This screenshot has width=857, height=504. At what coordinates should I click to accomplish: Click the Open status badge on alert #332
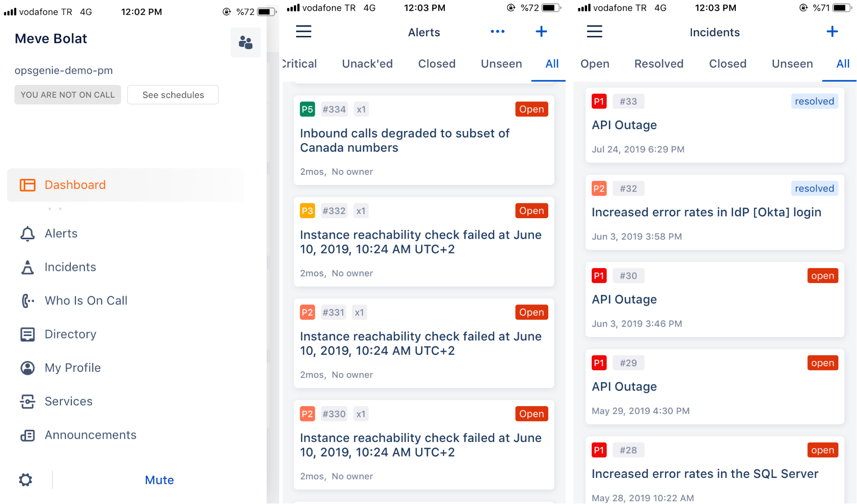[532, 211]
